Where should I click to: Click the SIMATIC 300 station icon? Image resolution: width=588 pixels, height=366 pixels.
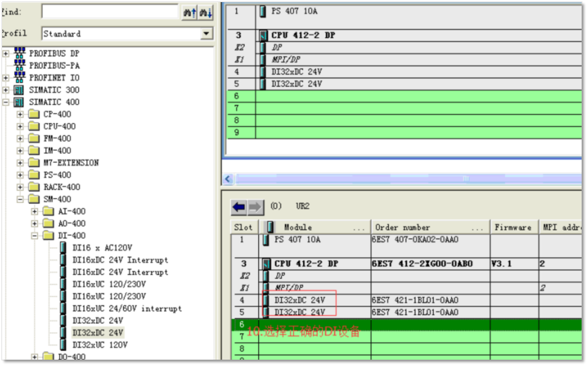tap(19, 90)
